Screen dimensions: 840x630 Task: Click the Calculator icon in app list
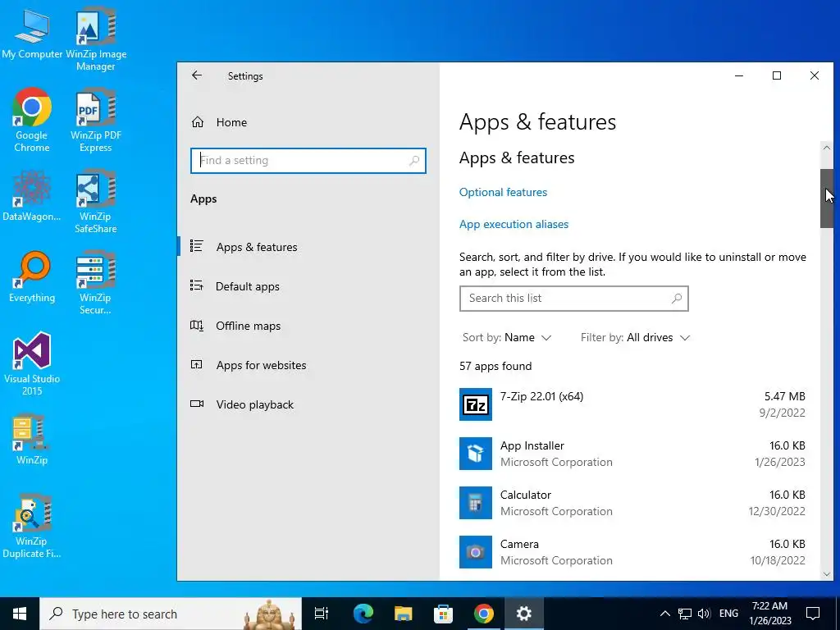[x=475, y=503]
